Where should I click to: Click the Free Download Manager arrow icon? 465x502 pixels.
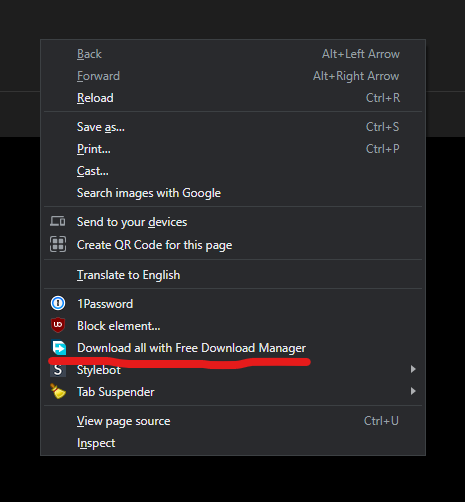59,348
